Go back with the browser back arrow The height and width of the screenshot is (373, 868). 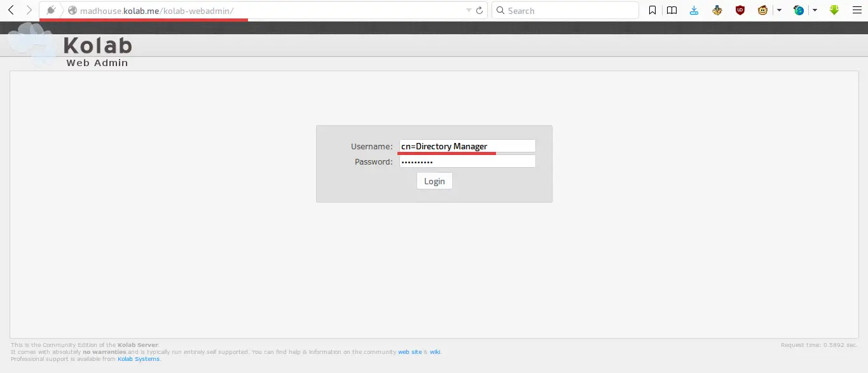(x=11, y=10)
